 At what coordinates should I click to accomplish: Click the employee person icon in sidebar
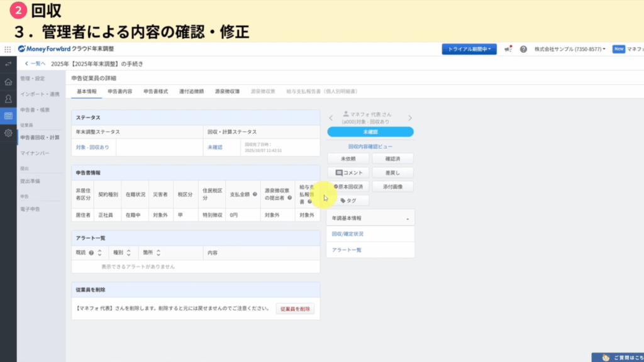coord(8,99)
